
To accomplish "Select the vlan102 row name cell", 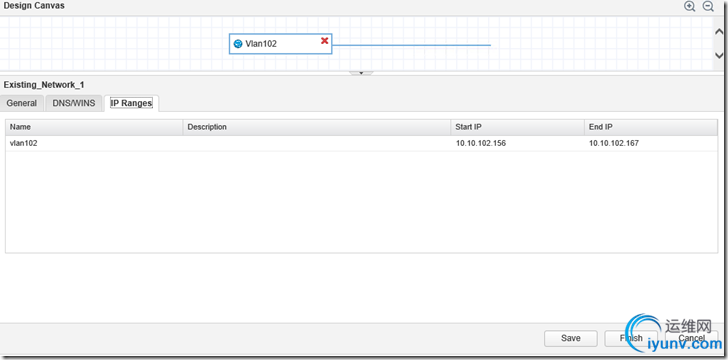I will click(x=94, y=144).
